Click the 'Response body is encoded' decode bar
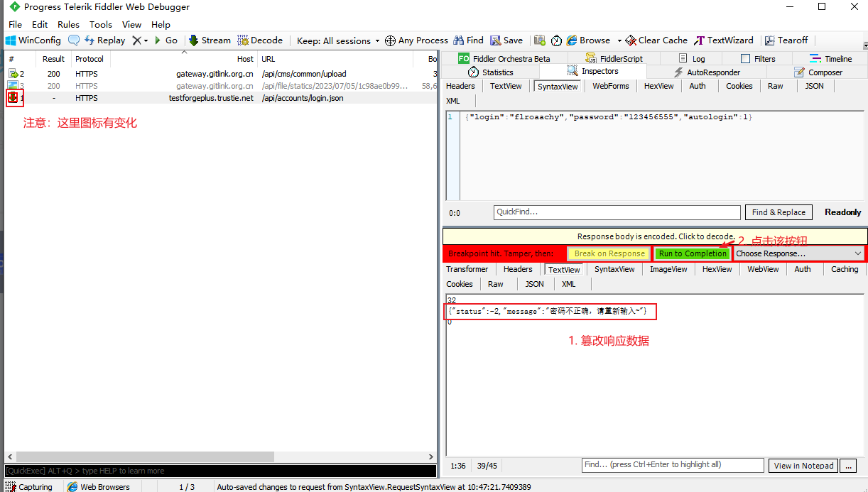868x492 pixels. pos(655,236)
